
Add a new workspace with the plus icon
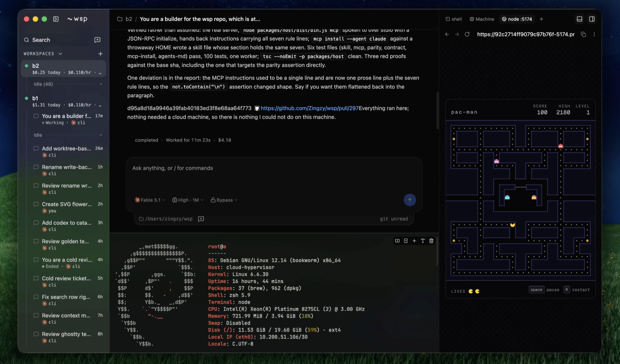tap(100, 54)
